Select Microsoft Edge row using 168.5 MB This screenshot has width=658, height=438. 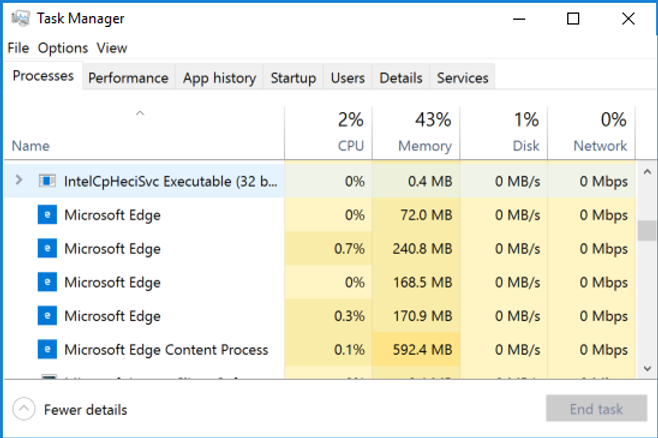coord(320,282)
